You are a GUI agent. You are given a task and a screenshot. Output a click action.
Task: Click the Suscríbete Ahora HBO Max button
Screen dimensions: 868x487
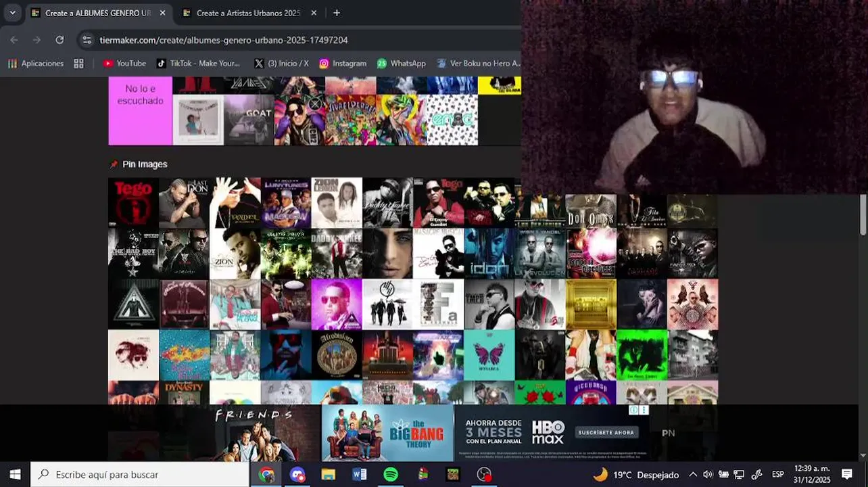(x=606, y=432)
